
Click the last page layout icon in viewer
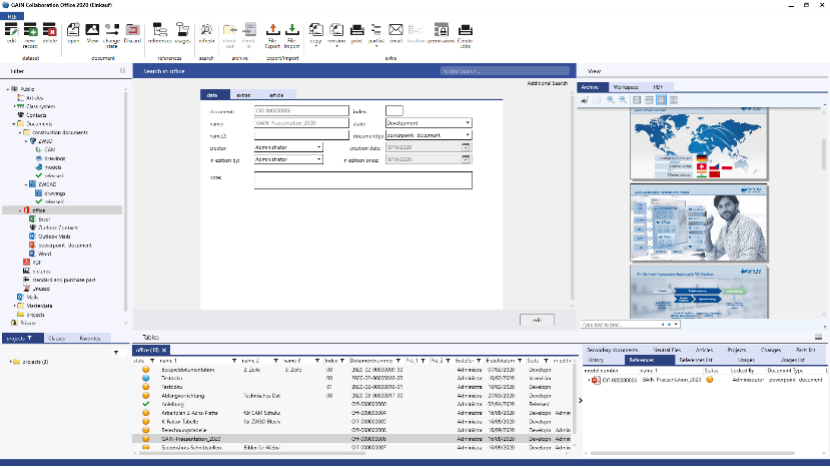pos(673,100)
